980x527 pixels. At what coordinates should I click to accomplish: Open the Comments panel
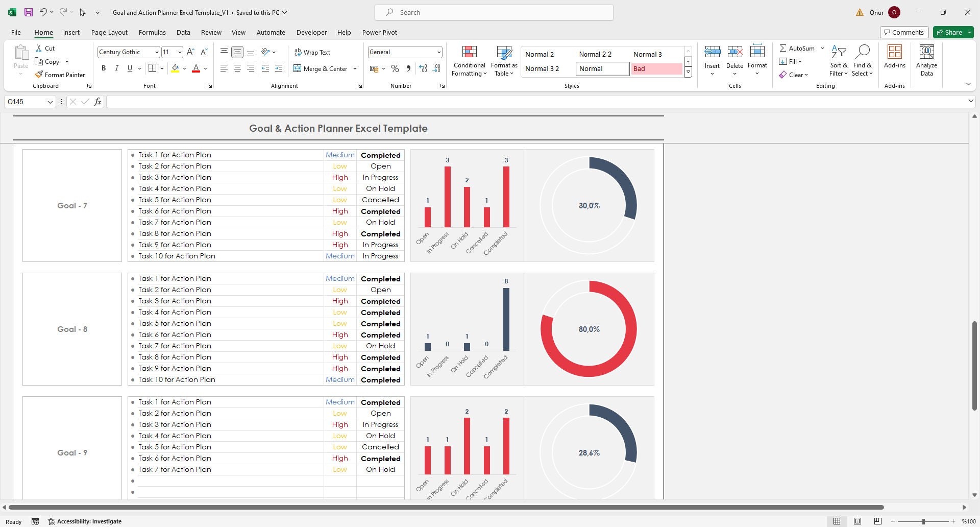point(904,32)
